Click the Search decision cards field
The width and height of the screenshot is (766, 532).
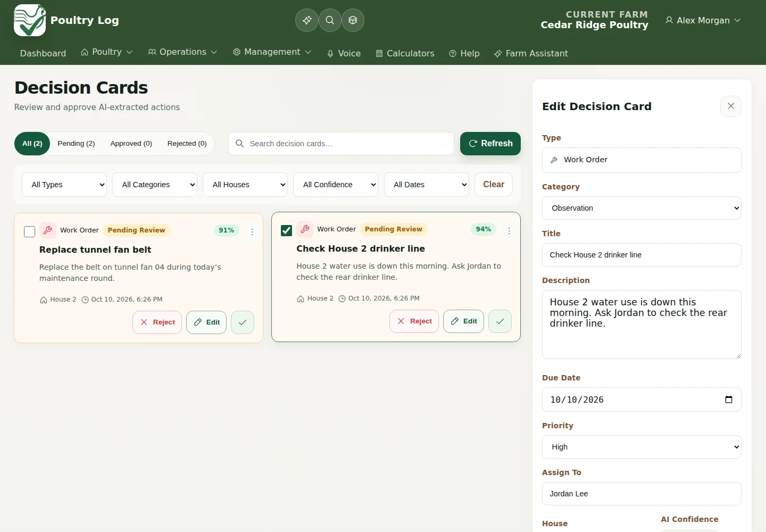click(x=341, y=144)
